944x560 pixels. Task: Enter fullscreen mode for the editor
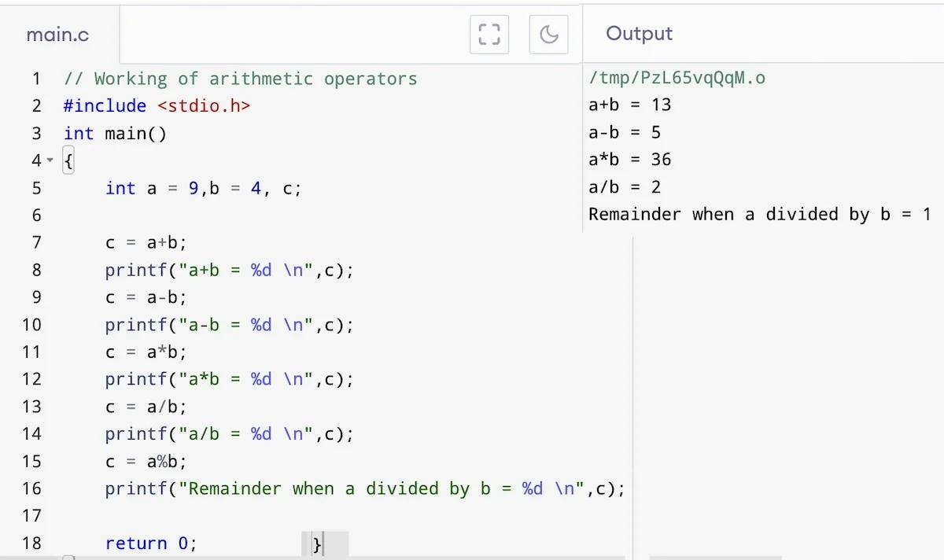pyautogui.click(x=489, y=34)
